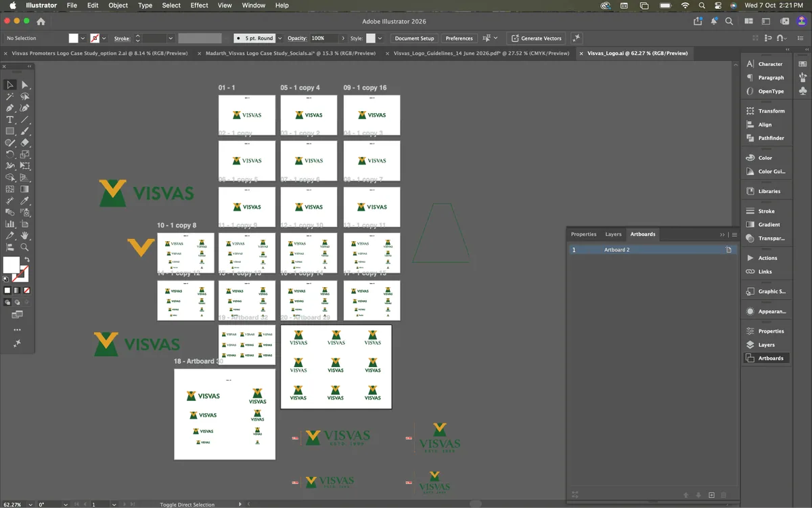The height and width of the screenshot is (508, 812).
Task: Select the Type tool
Action: (x=10, y=119)
